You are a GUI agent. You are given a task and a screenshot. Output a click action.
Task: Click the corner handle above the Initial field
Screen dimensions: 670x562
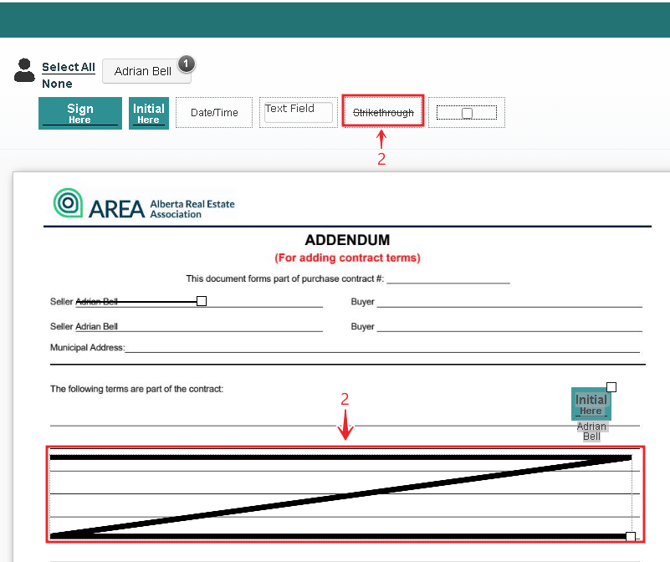(x=612, y=387)
